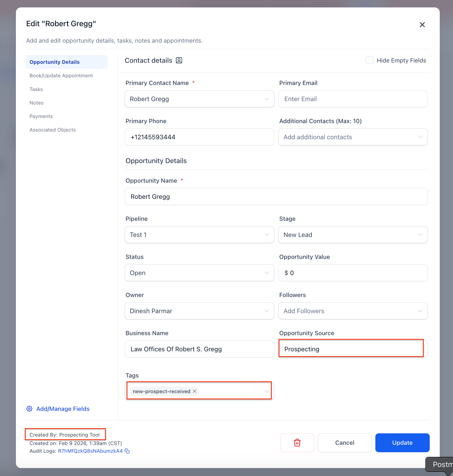Image resolution: width=453 pixels, height=476 pixels.
Task: Remove the new-prospect-received tag
Action: (x=195, y=391)
